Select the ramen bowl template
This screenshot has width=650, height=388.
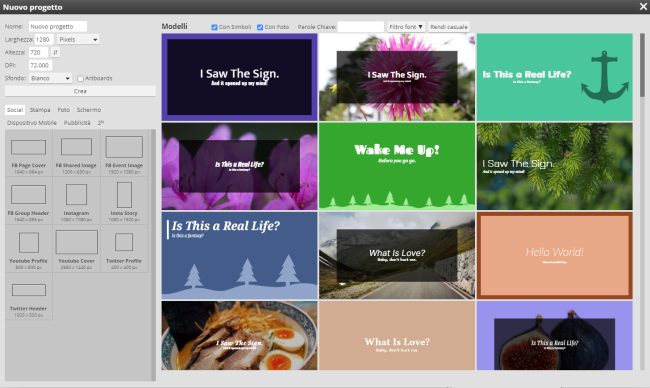pyautogui.click(x=240, y=335)
